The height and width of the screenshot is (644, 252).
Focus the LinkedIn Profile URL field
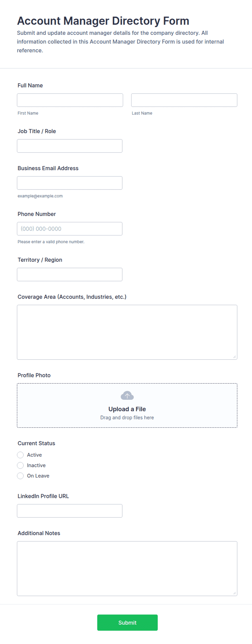click(70, 511)
